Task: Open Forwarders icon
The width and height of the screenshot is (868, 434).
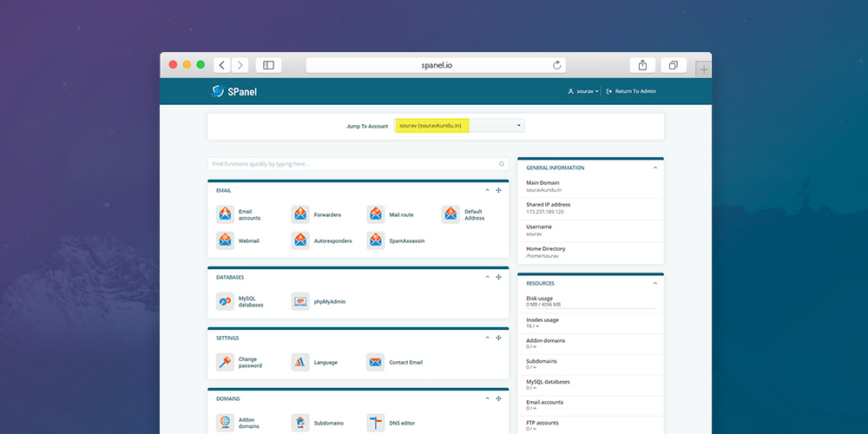Action: pyautogui.click(x=300, y=214)
